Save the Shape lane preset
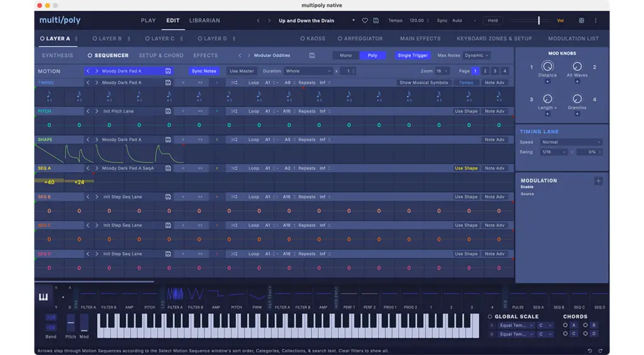This screenshot has height=355, width=644. click(168, 139)
